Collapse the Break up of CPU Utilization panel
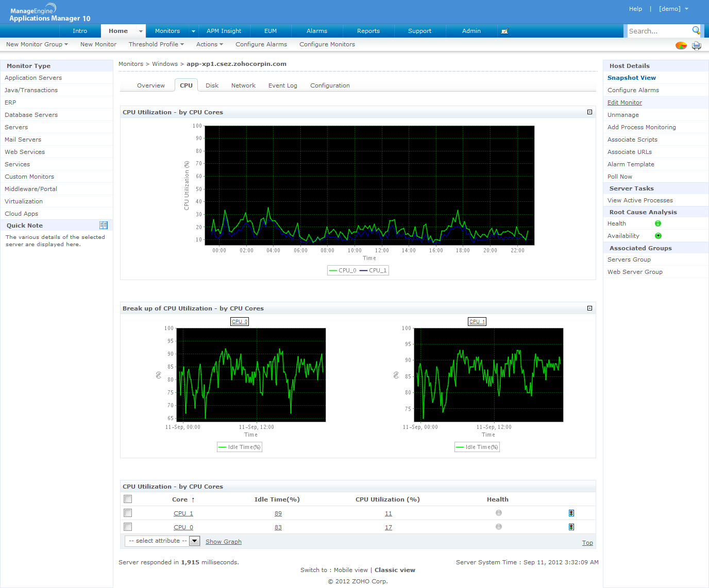The width and height of the screenshot is (709, 588). [589, 308]
